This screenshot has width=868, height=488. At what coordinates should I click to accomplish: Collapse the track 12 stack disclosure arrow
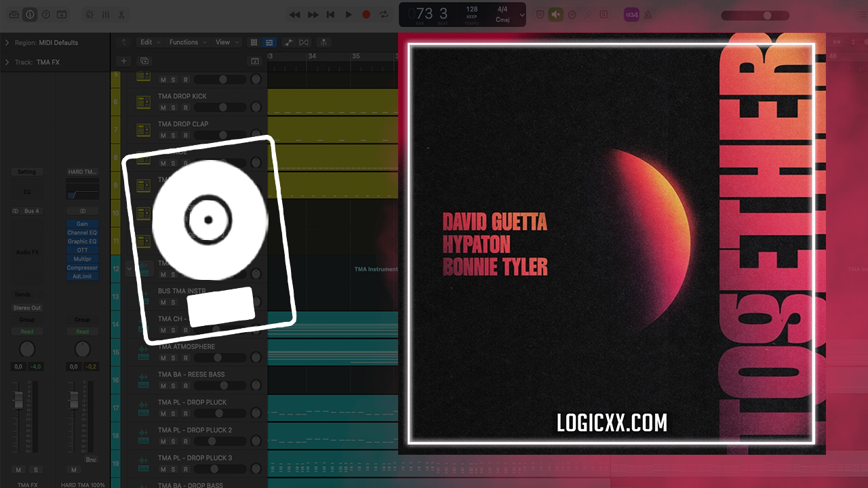pos(129,268)
